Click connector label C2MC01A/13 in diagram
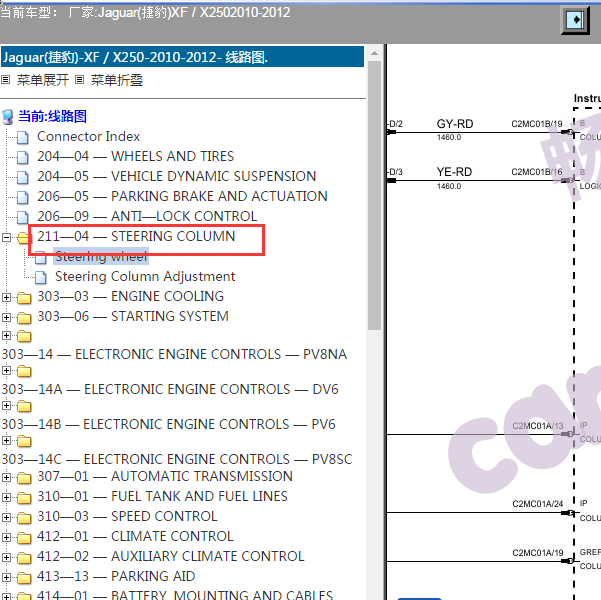 pos(538,426)
